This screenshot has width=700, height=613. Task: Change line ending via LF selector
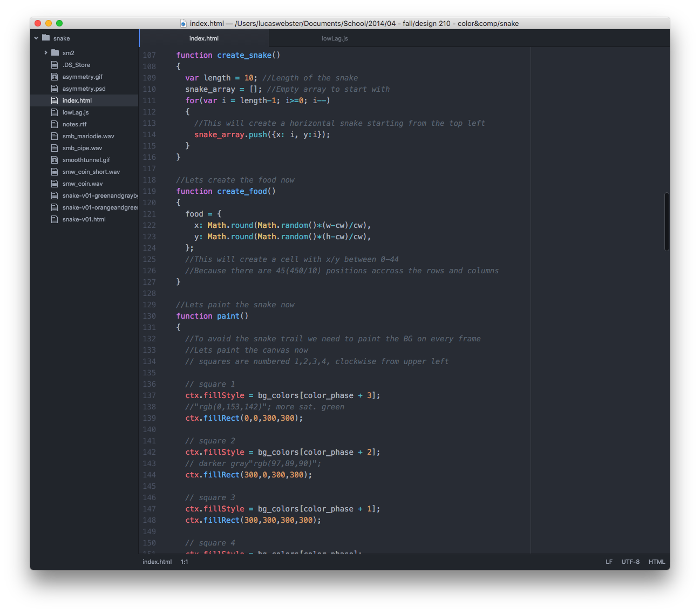point(609,562)
